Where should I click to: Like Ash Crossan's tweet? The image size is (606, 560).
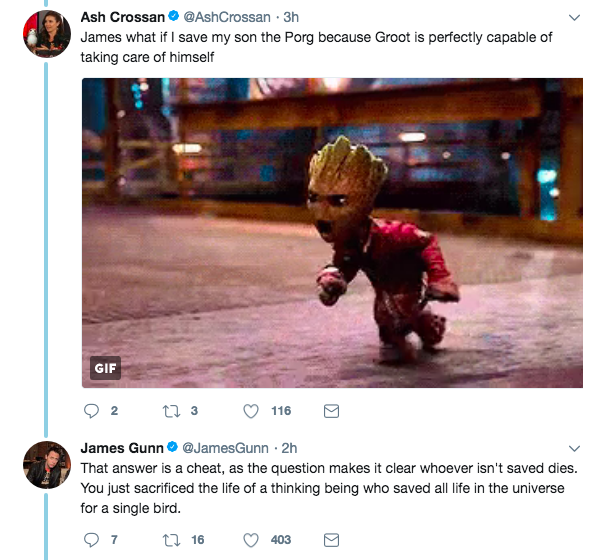(x=253, y=411)
